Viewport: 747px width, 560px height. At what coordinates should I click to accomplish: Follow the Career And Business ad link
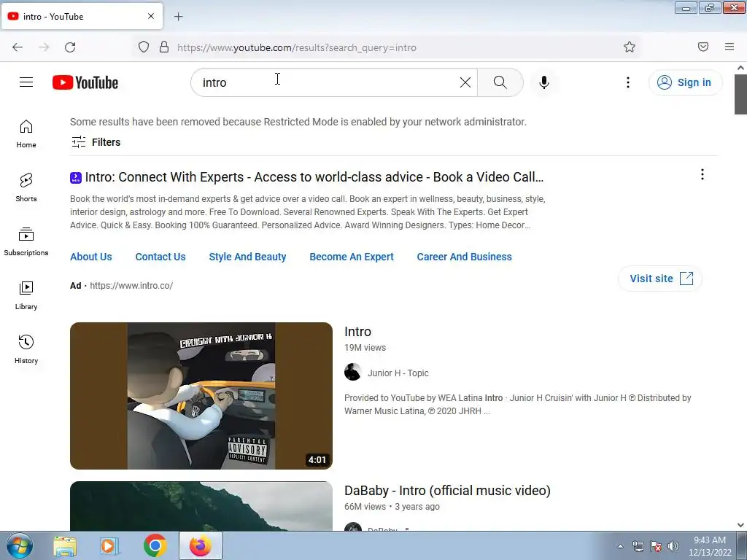click(465, 257)
